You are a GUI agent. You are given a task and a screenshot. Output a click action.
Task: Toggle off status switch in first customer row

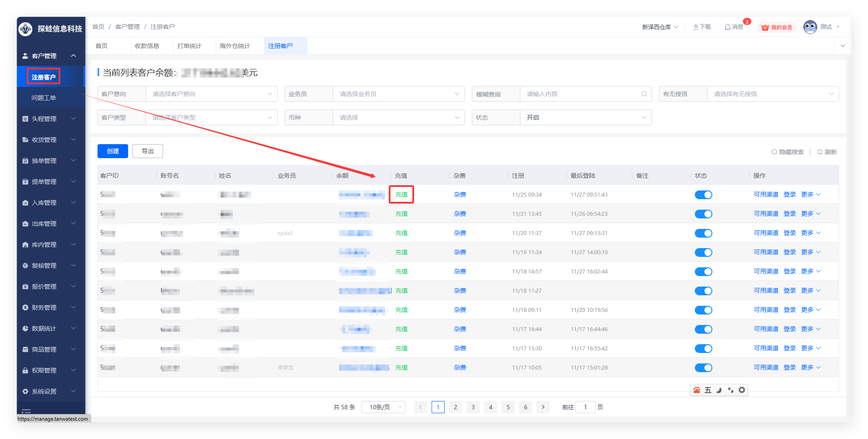[x=703, y=195]
